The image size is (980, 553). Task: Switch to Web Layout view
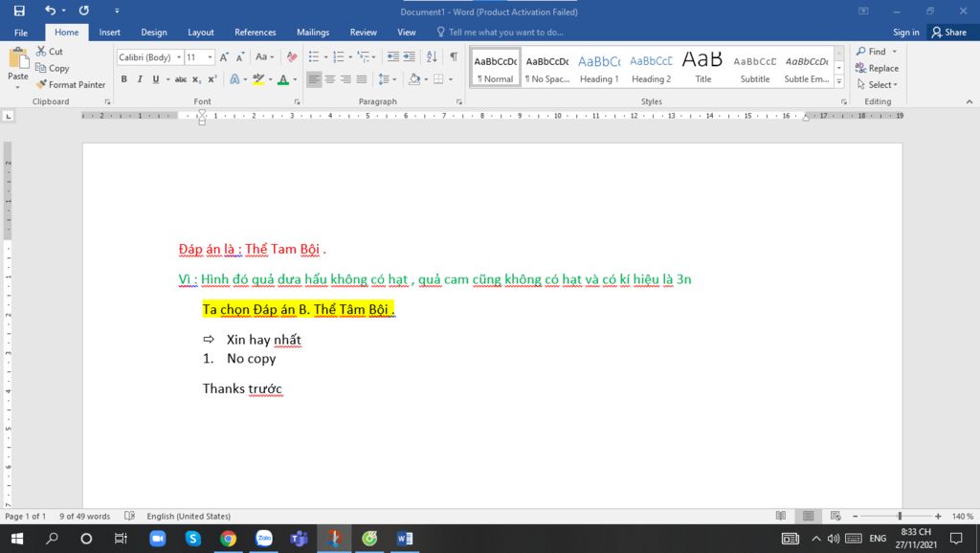coord(835,516)
